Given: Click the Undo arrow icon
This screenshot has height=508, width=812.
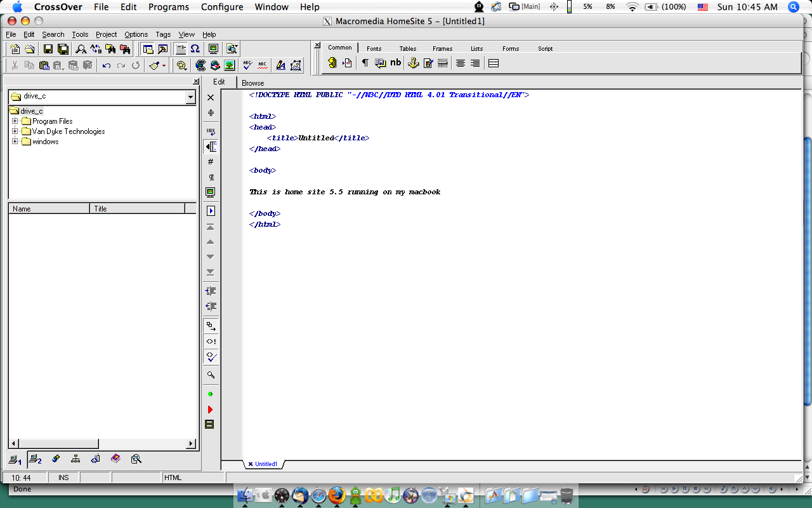Looking at the screenshot, I should (106, 65).
